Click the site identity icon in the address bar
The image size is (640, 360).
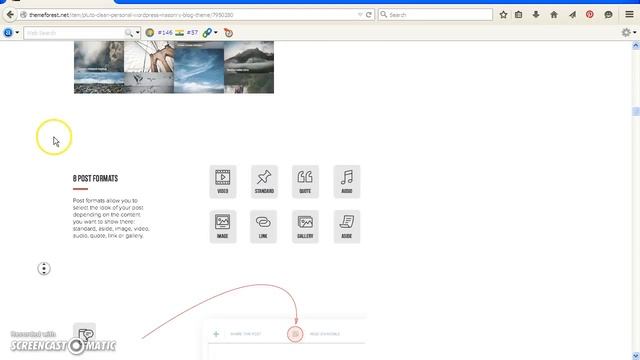tap(24, 15)
